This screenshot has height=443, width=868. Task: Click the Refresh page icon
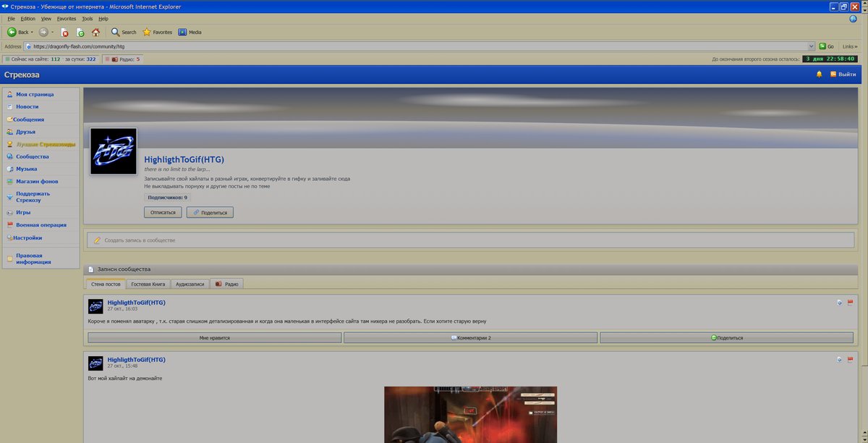80,32
